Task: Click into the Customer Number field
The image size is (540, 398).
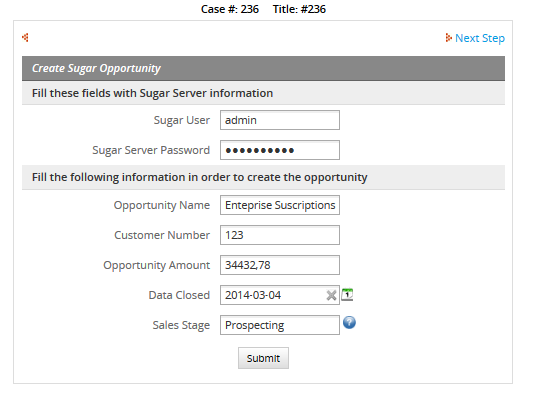Action: [x=280, y=235]
